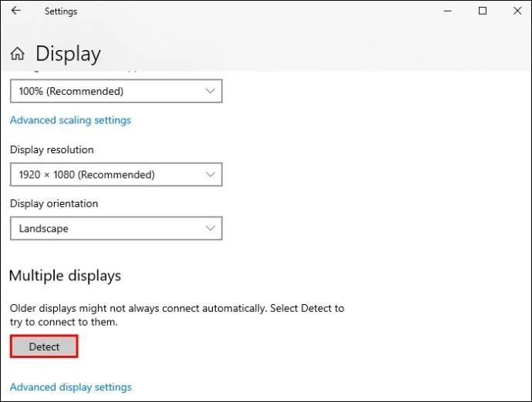Open the 100% (Recommended) scaling dropdown

click(116, 91)
